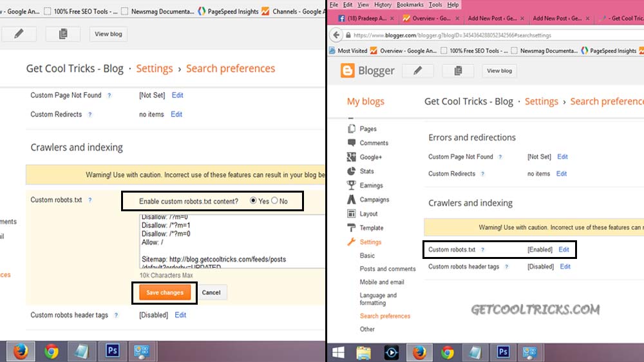Click the pencil new-post icon in left window
Viewport: 644px width, 362px height.
coord(19,34)
